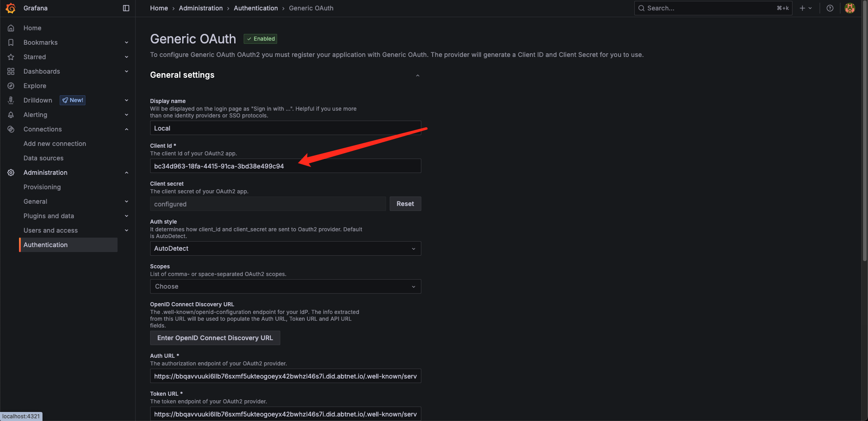Open the plus New menu
This screenshot has height=421, width=868.
[806, 8]
